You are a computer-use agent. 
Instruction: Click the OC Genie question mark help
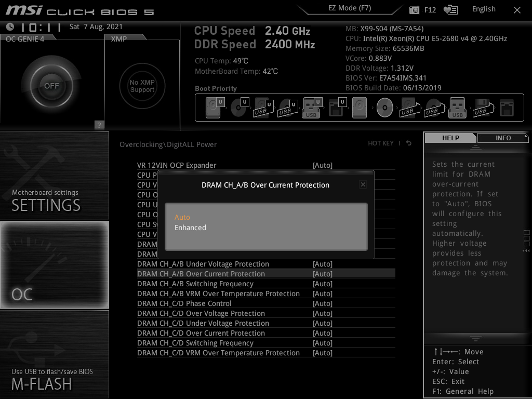(99, 125)
